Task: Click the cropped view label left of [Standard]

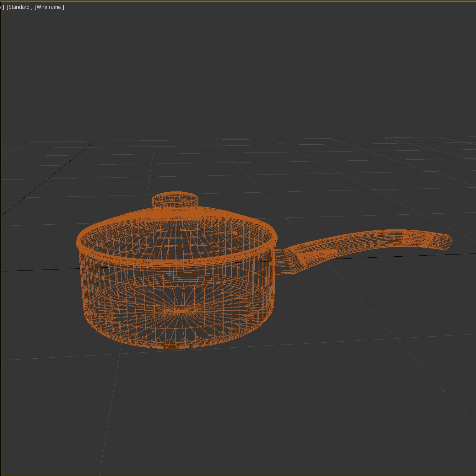Action: point(3,7)
